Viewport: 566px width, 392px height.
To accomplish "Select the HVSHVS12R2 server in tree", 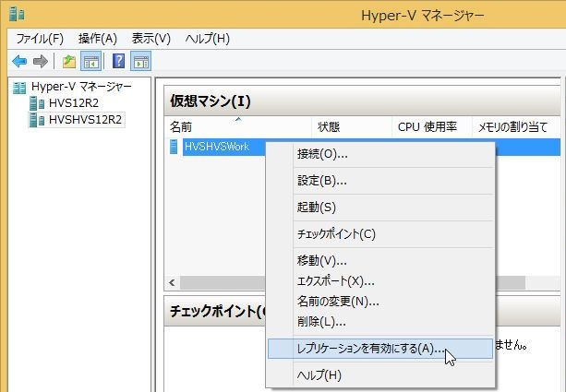I will (x=86, y=119).
